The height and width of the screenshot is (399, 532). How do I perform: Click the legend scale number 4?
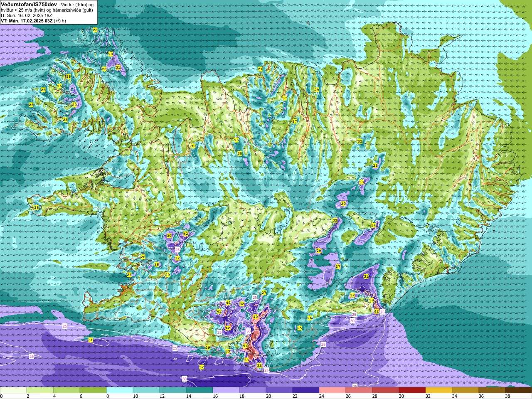pyautogui.click(x=54, y=396)
